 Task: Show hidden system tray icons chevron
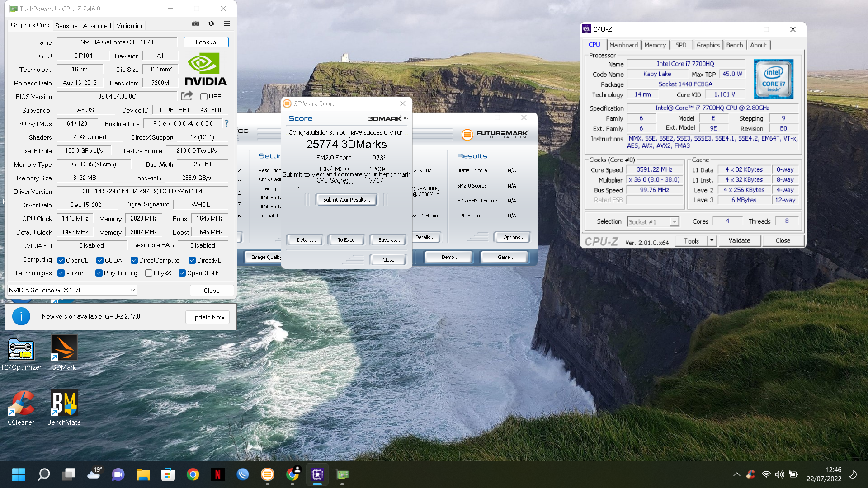(736, 474)
